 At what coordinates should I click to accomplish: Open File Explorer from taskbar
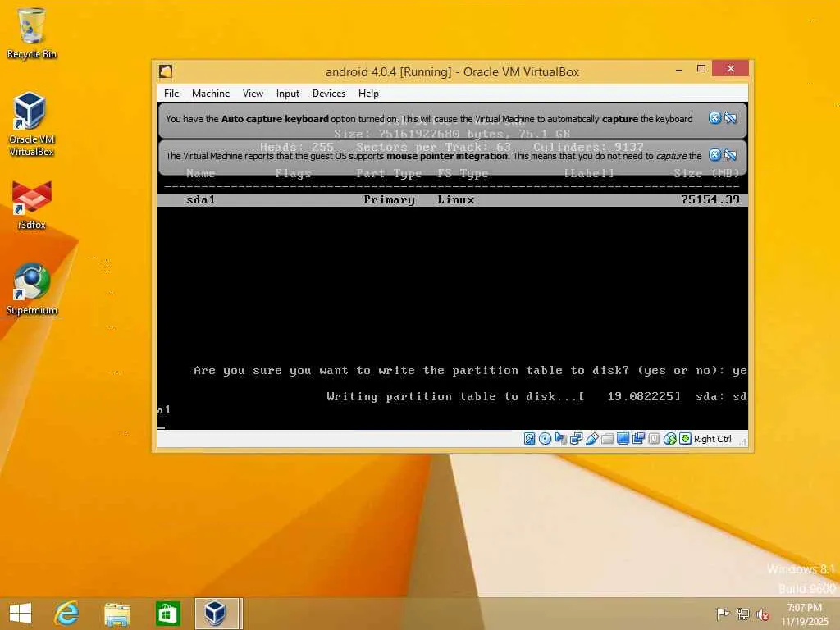(x=116, y=614)
